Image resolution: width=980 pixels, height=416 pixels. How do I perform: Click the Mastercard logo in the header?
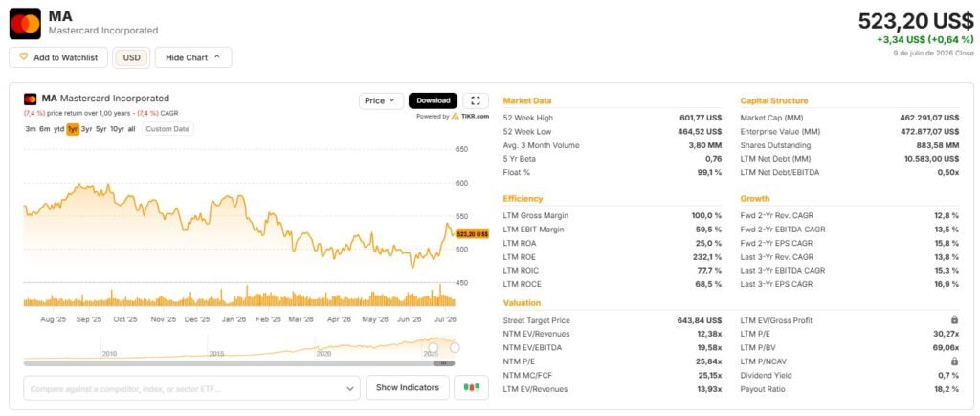pyautogui.click(x=25, y=24)
